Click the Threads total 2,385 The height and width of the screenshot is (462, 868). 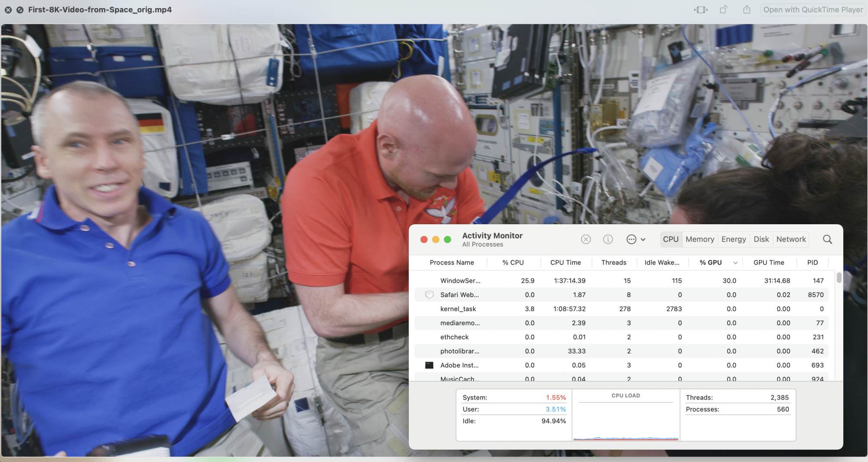(779, 397)
